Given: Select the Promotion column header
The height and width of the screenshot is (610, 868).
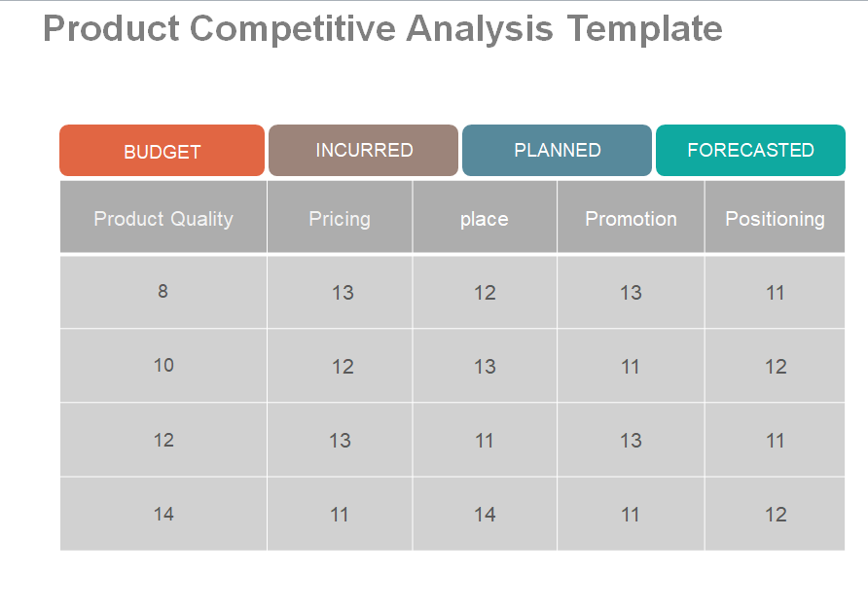Looking at the screenshot, I should coord(631,218).
